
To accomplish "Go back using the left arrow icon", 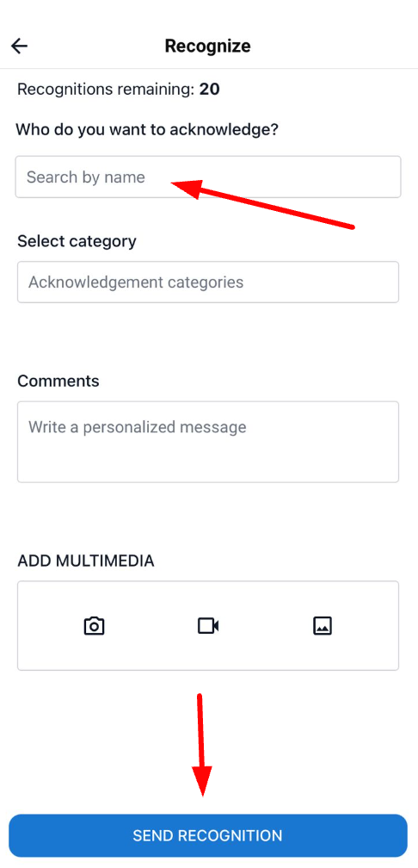I will pos(19,46).
